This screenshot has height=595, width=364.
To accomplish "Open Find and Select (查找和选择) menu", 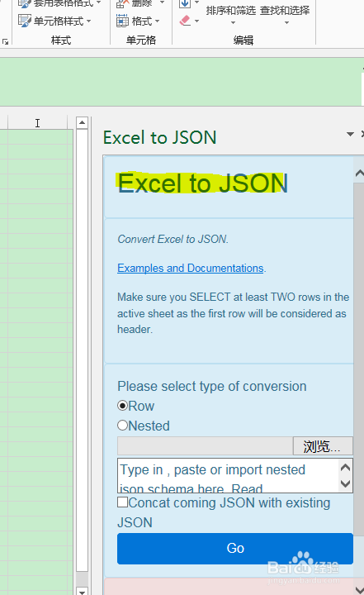I will 285,14.
